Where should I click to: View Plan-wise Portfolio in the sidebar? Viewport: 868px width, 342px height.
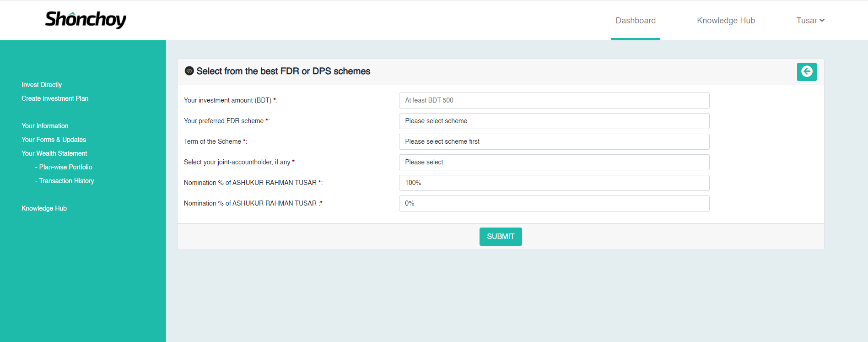[x=65, y=167]
